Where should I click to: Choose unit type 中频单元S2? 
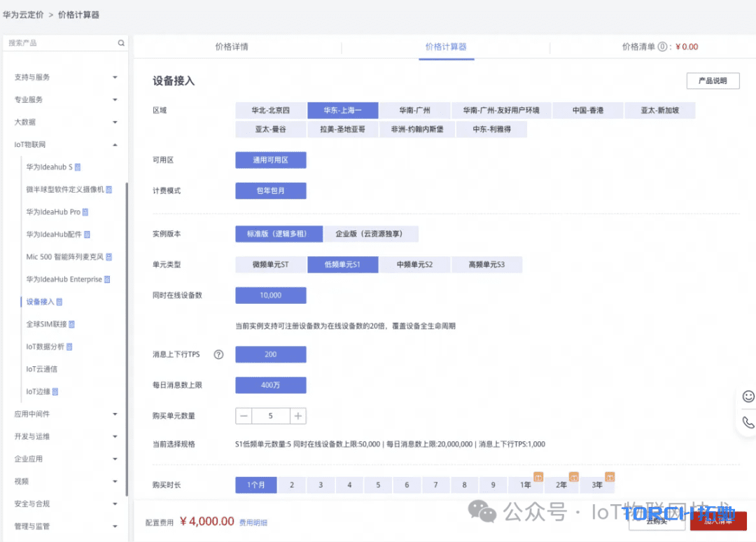(414, 265)
